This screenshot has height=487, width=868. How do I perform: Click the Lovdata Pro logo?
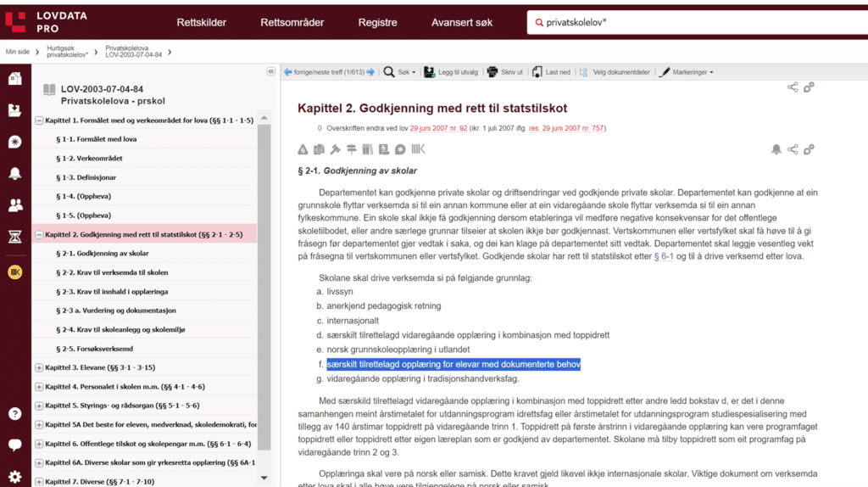pyautogui.click(x=47, y=22)
